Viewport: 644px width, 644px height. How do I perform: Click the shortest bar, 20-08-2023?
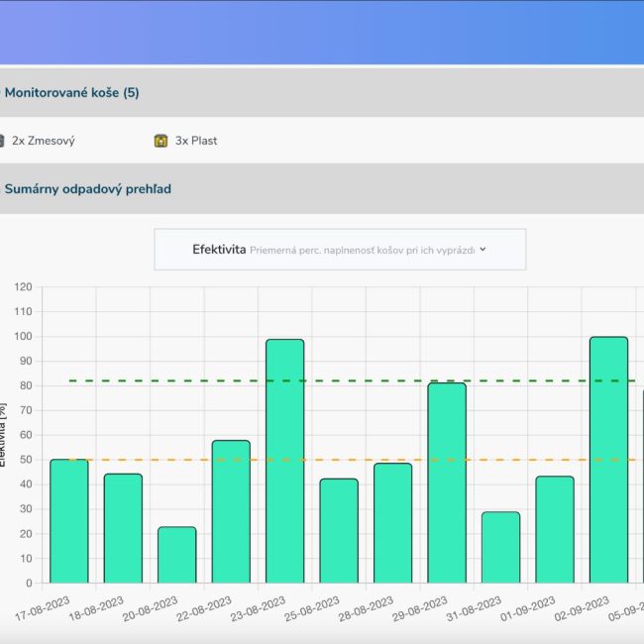[176, 555]
